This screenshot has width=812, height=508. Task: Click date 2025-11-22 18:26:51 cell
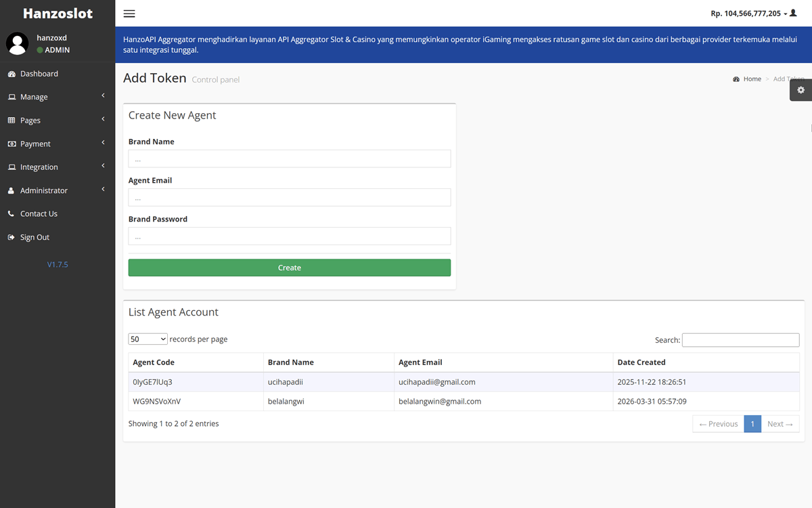(706, 382)
